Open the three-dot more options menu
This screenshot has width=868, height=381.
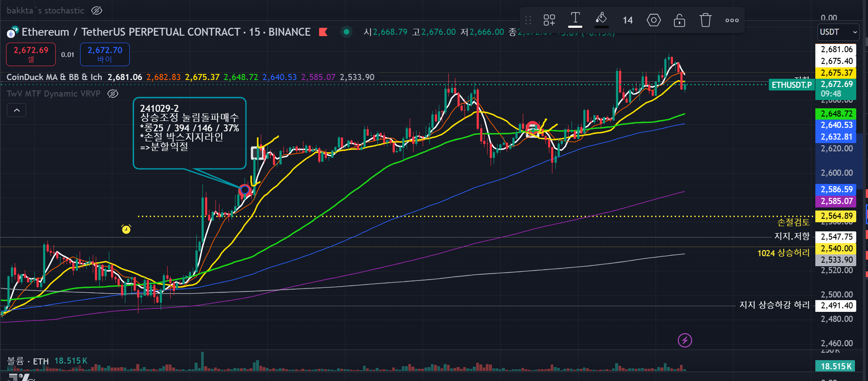[x=732, y=20]
